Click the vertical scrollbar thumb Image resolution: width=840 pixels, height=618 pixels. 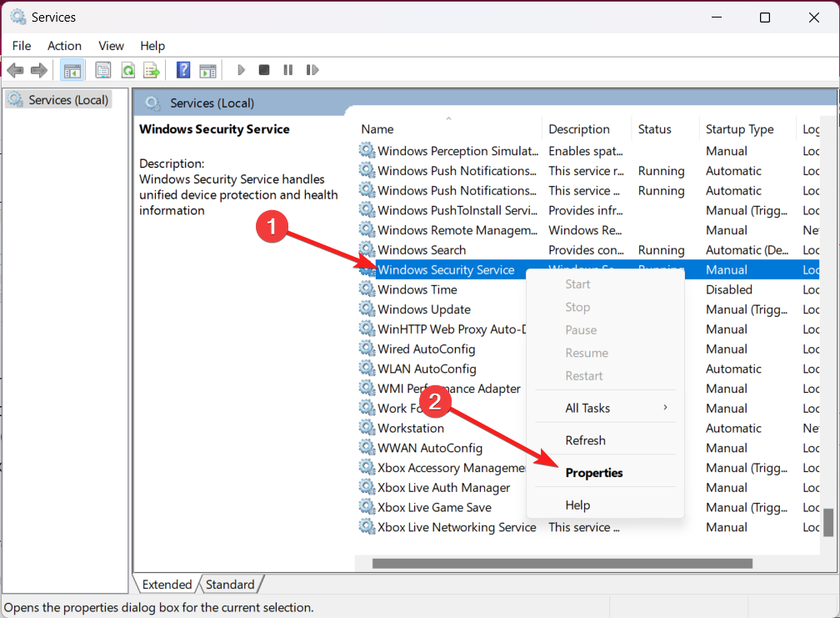tap(828, 523)
